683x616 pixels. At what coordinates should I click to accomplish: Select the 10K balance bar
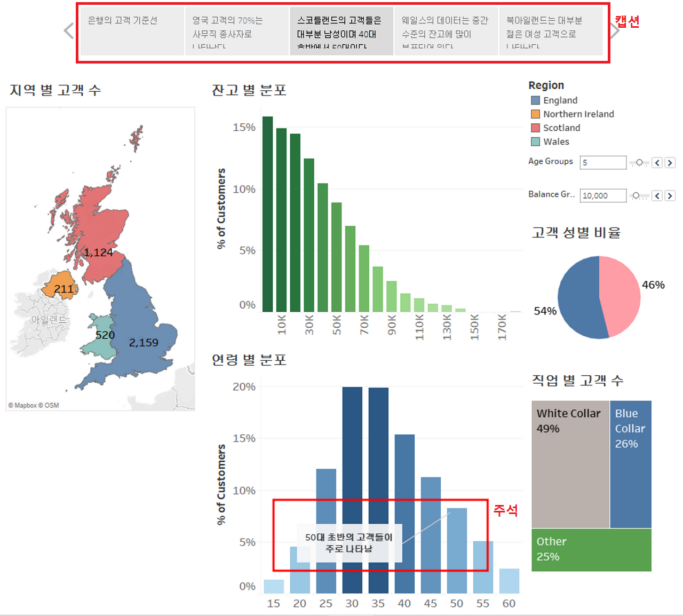click(281, 220)
